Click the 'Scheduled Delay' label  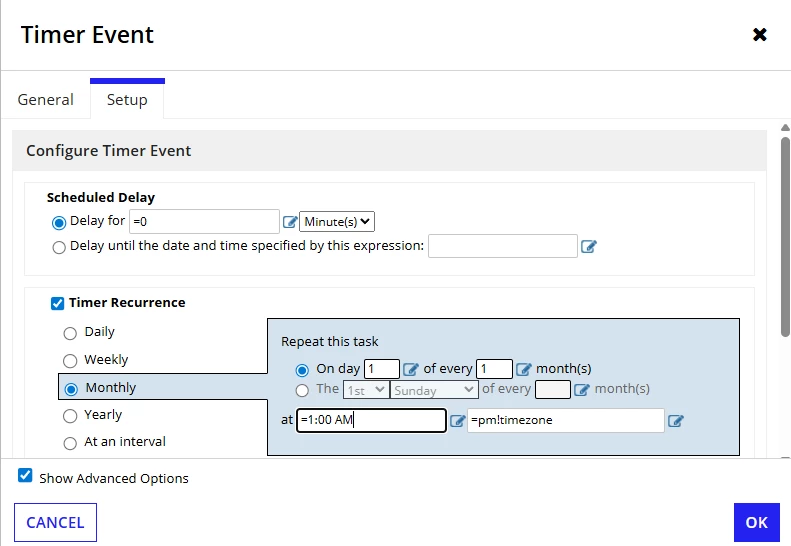click(x=101, y=197)
